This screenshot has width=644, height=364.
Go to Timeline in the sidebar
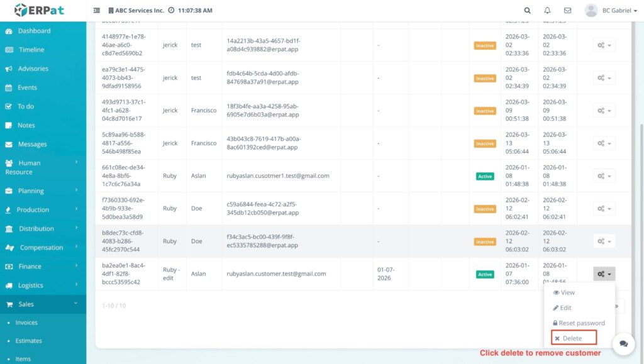[x=31, y=50]
